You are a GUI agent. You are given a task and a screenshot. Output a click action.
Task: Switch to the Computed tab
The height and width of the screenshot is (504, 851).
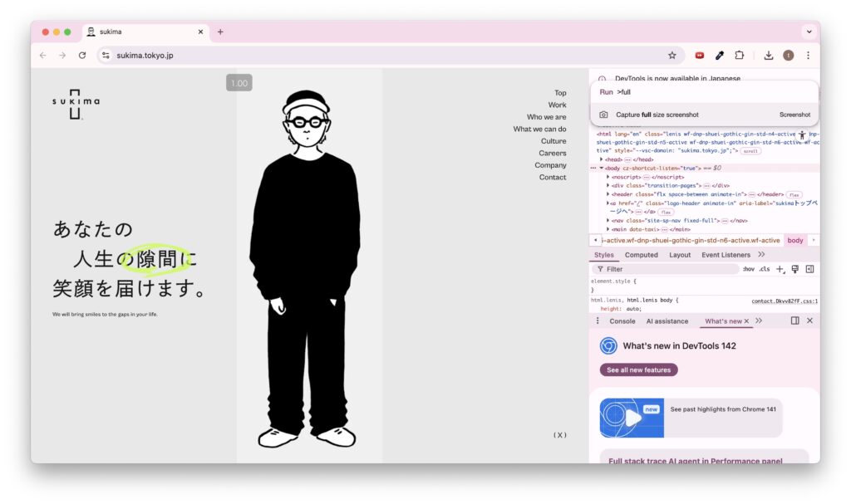641,255
